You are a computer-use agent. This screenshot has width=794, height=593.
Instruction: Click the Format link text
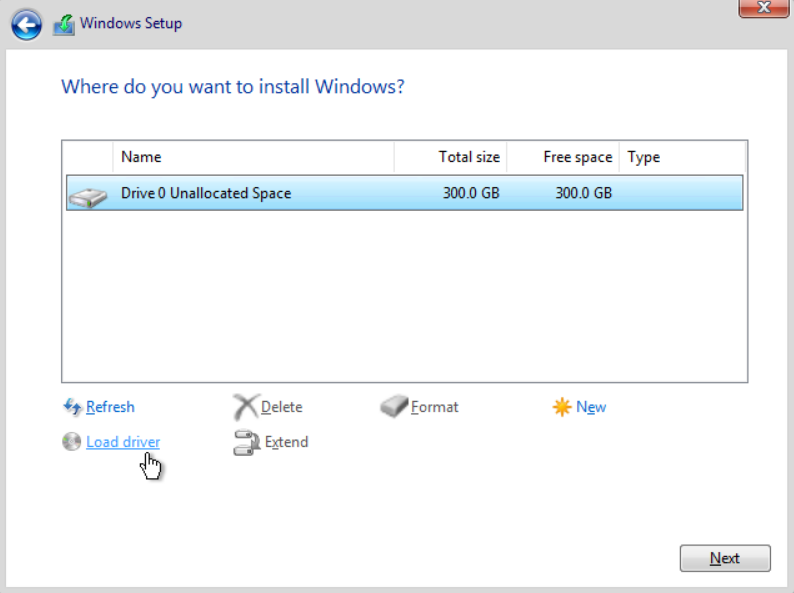434,407
